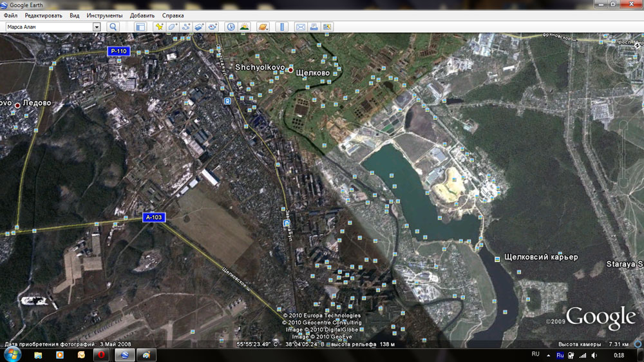Open the Paint taskbar button

click(146, 355)
